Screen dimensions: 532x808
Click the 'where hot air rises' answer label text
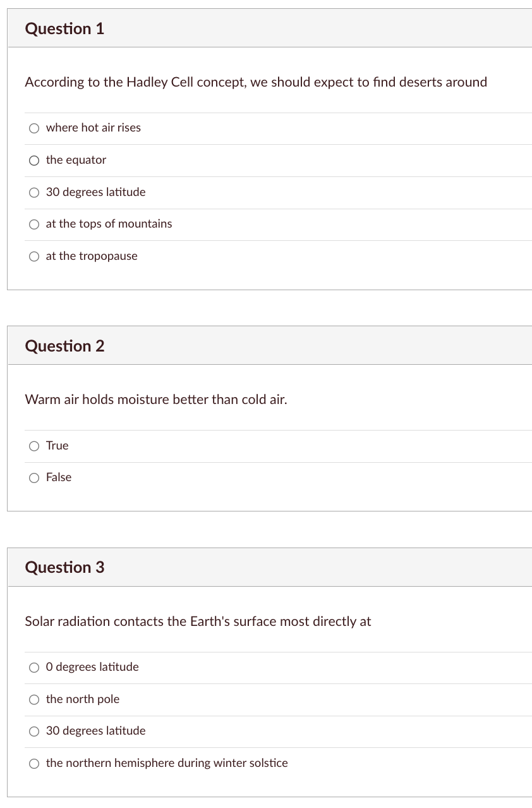(94, 128)
